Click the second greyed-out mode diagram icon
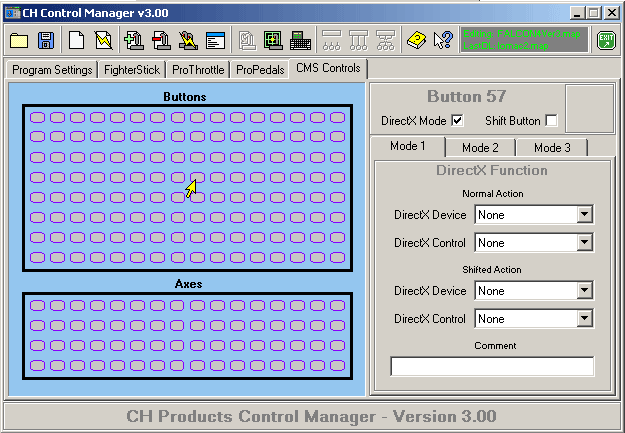The image size is (625, 433). 358,41
